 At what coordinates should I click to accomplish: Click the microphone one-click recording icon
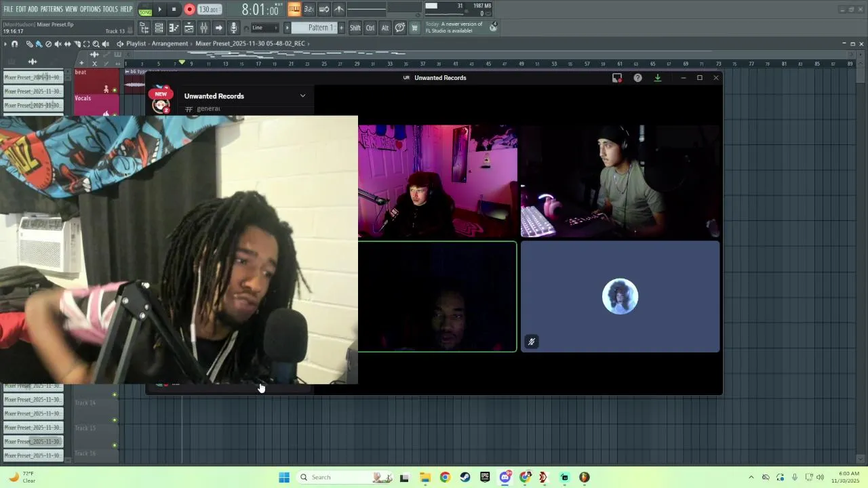tap(233, 28)
